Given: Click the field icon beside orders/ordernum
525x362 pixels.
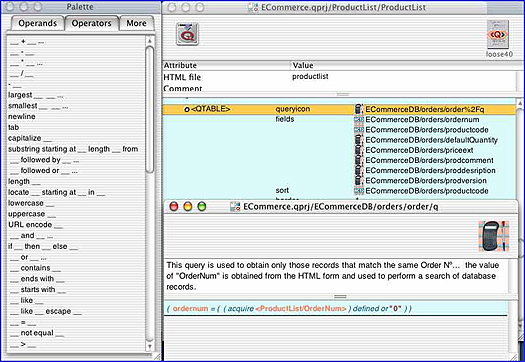Looking at the screenshot, I should click(x=359, y=120).
